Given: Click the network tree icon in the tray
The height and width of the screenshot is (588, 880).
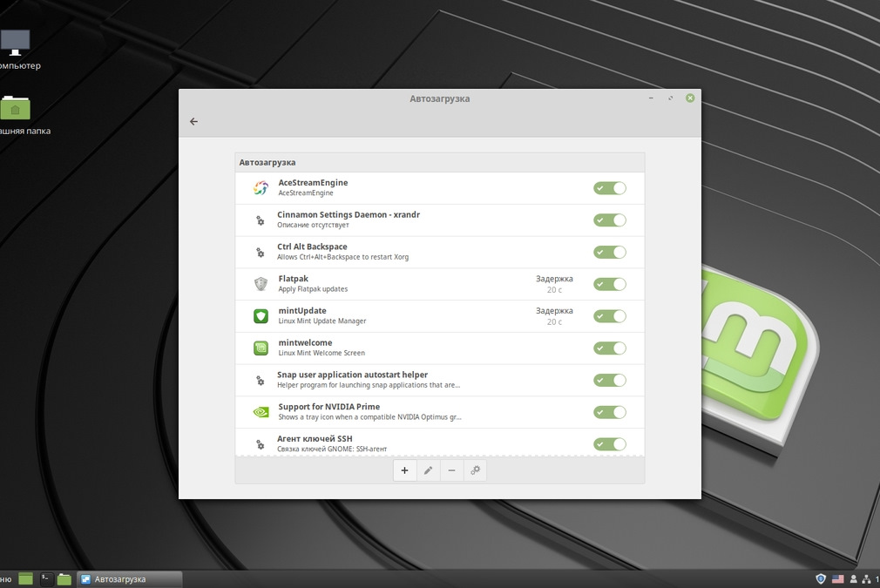Looking at the screenshot, I should (x=866, y=579).
